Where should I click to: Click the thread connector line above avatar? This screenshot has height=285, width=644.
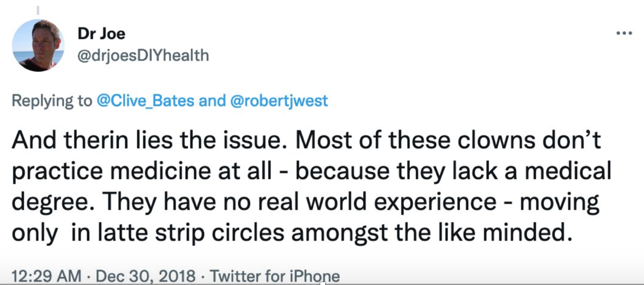pos(38,10)
